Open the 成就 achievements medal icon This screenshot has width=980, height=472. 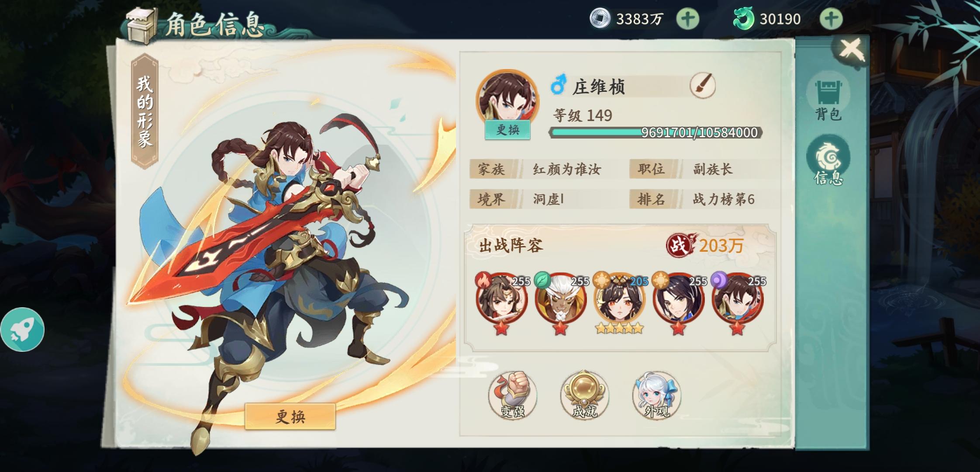[584, 395]
